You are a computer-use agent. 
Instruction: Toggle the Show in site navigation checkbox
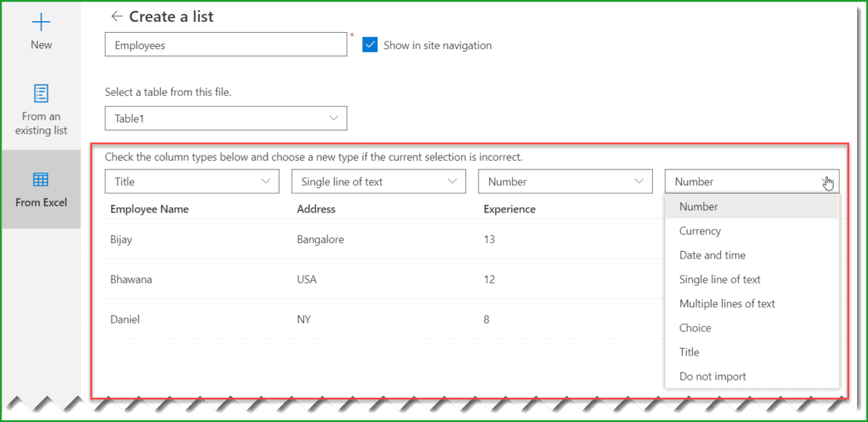pos(370,45)
